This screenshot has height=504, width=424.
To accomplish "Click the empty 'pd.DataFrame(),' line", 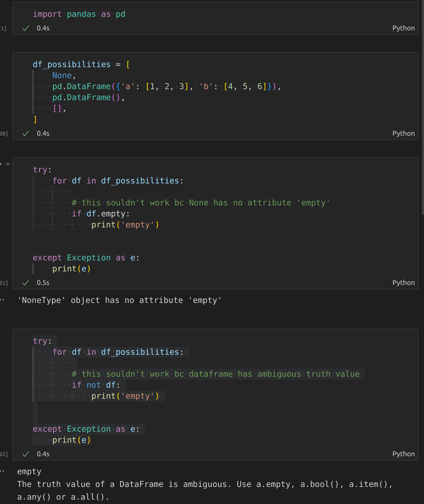I will [x=88, y=98].
